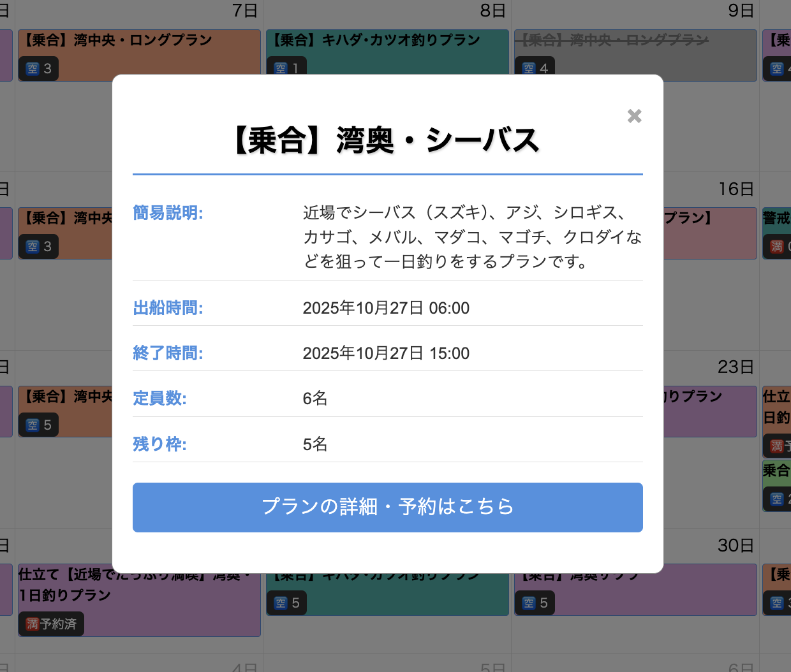The height and width of the screenshot is (672, 791).
Task: Click the 空1 vacancy badge on キハダ・カツオ釣りプラン
Action: pyautogui.click(x=286, y=68)
